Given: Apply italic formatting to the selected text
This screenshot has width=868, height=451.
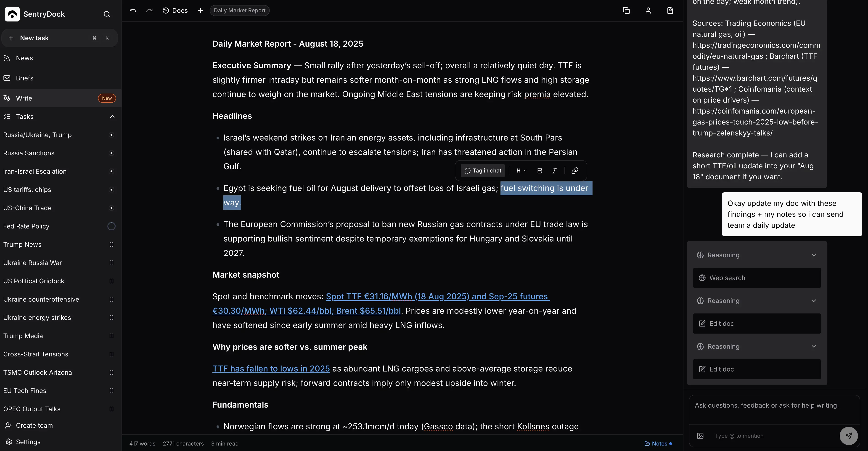Looking at the screenshot, I should coord(554,171).
